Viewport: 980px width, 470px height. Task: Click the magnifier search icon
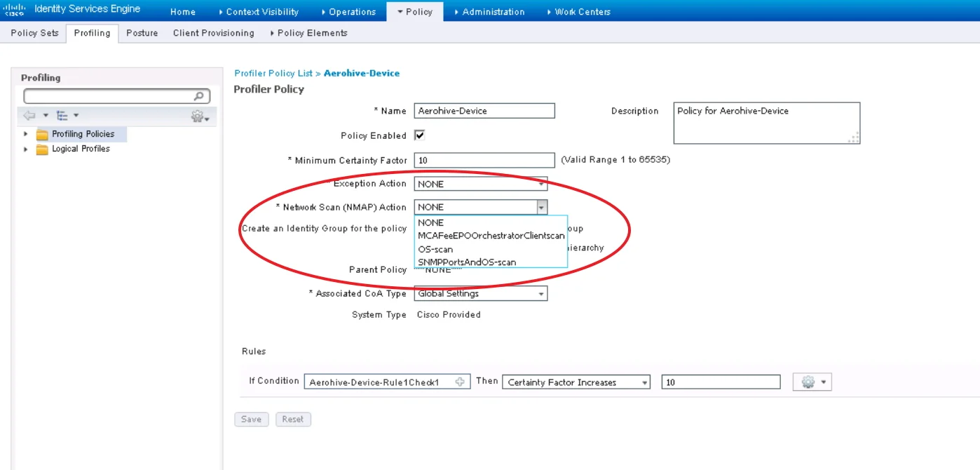coord(200,96)
